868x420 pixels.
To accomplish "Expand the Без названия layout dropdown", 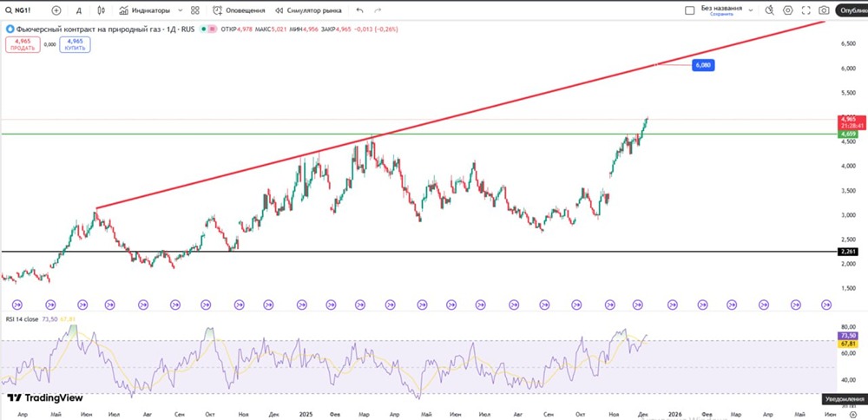I will point(753,10).
